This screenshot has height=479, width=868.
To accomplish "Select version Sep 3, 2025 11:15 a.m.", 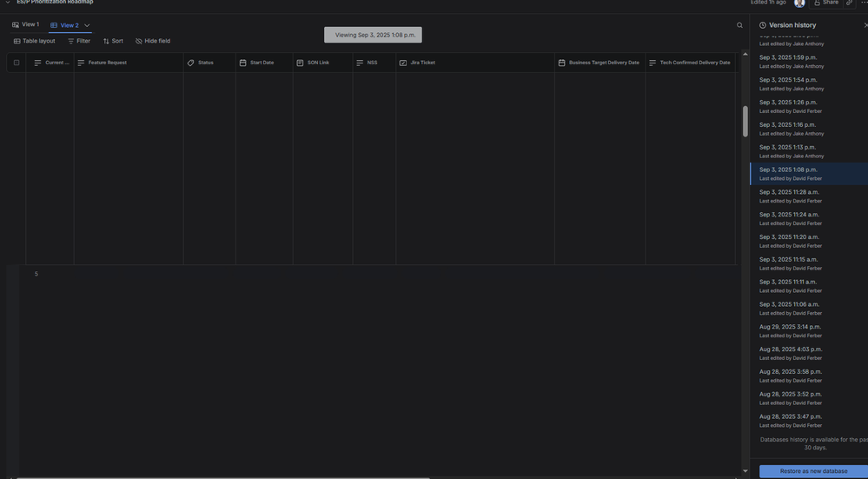I will [809, 263].
